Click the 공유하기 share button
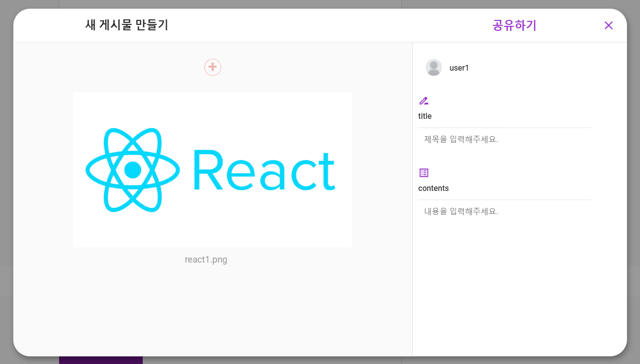640x364 pixels. [x=514, y=25]
